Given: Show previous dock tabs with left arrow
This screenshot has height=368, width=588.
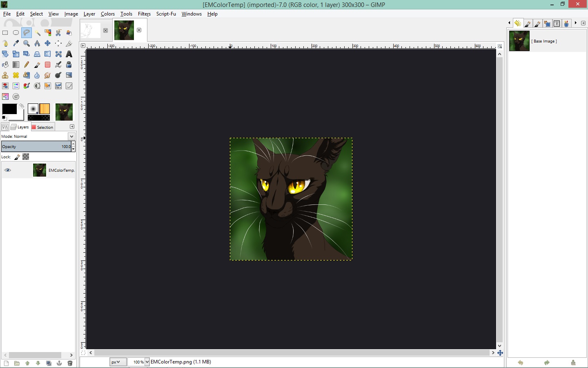Looking at the screenshot, I should [x=509, y=23].
